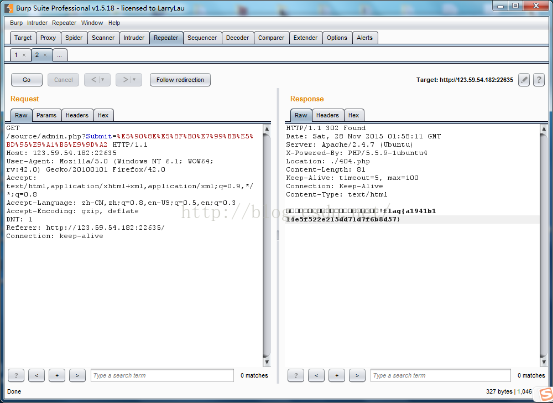This screenshot has height=403, width=553.
Task: Close Repeater tab 1
Action: [24, 55]
